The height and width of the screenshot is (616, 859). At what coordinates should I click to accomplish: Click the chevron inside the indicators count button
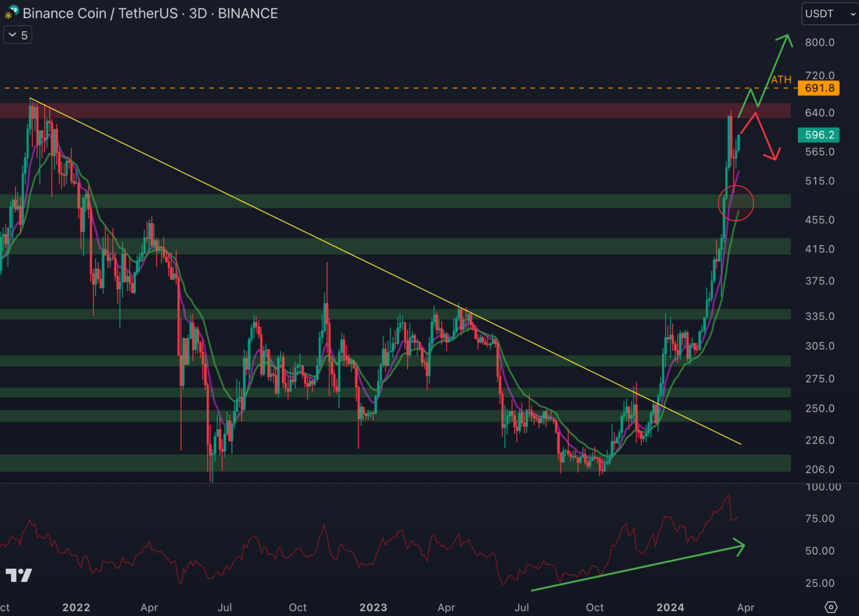pyautogui.click(x=11, y=35)
